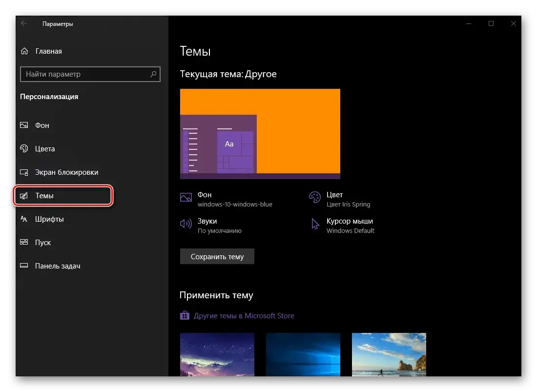537x392 pixels.
Task: Click the Microsoft Store bag icon
Action: (x=185, y=315)
